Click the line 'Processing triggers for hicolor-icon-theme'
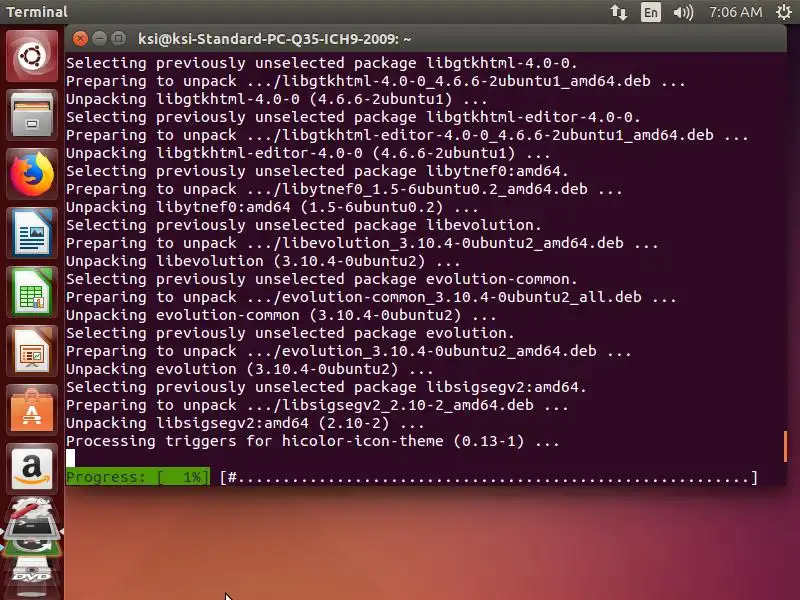The width and height of the screenshot is (800, 600). [x=313, y=441]
